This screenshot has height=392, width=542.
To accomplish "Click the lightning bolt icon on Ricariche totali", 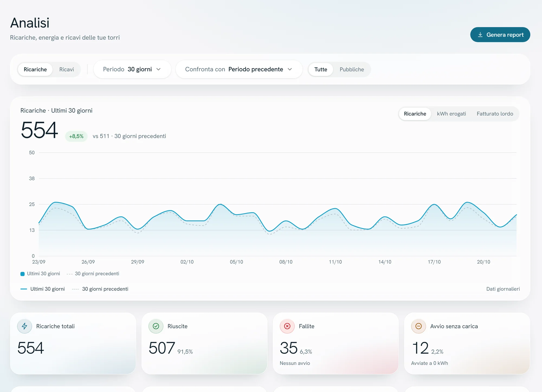I will (x=24, y=326).
